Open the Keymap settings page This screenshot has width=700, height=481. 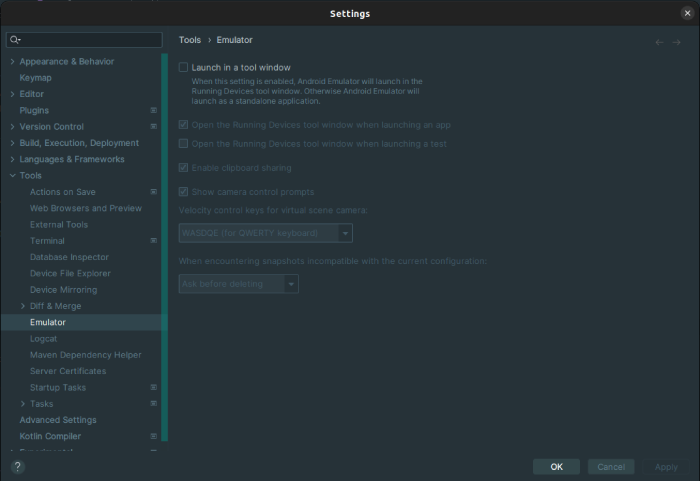coord(36,78)
